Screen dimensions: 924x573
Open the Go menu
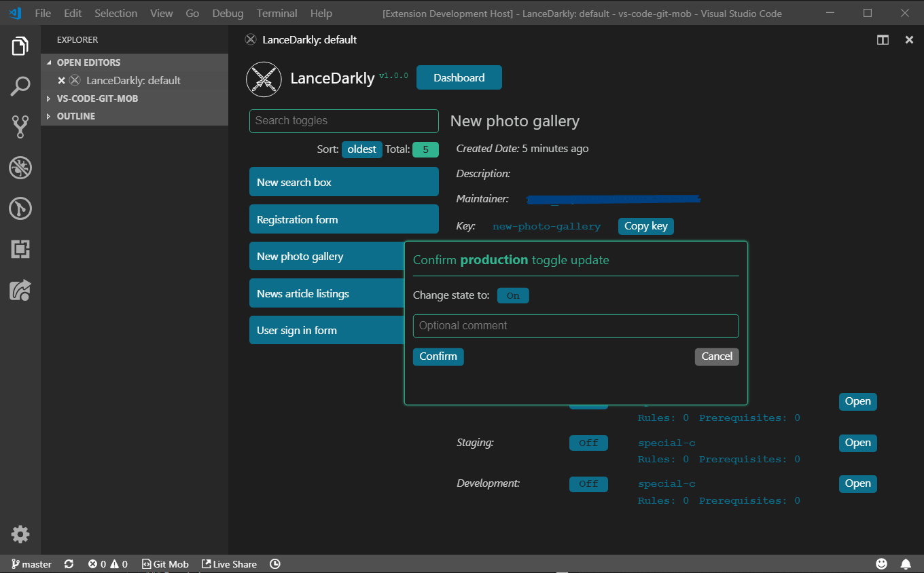pos(192,13)
